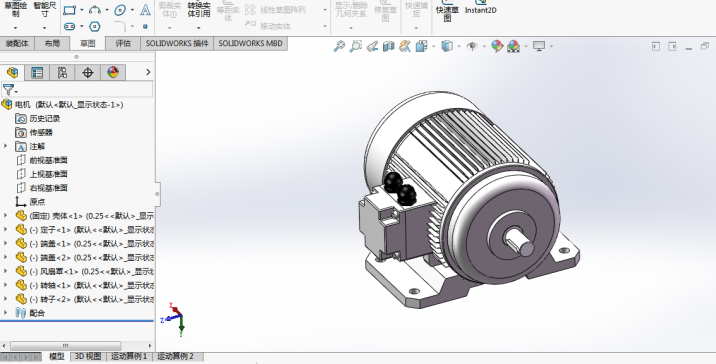Screen dimensions: 716x364
Task: Open ConfigurationManager tab icon
Action: [x=62, y=72]
